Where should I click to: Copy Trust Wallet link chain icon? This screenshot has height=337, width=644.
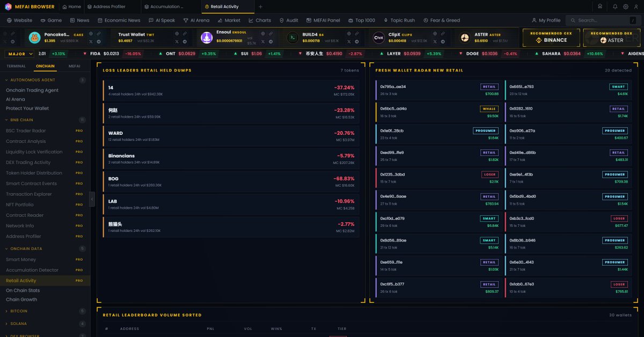click(185, 33)
